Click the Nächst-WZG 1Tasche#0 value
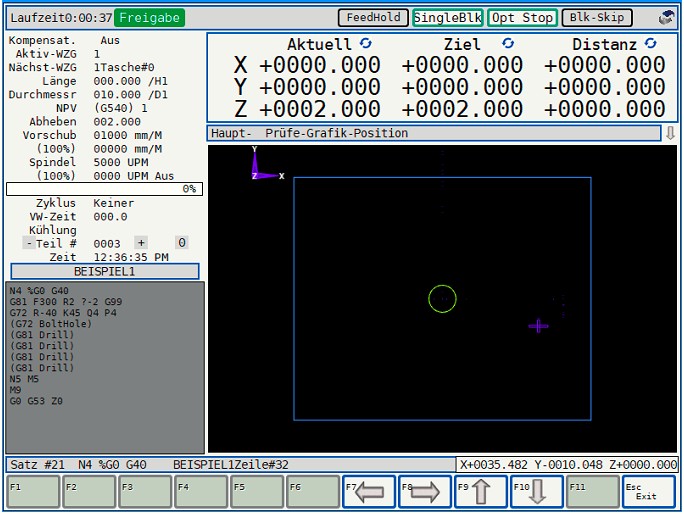The height and width of the screenshot is (514, 684). click(x=124, y=68)
